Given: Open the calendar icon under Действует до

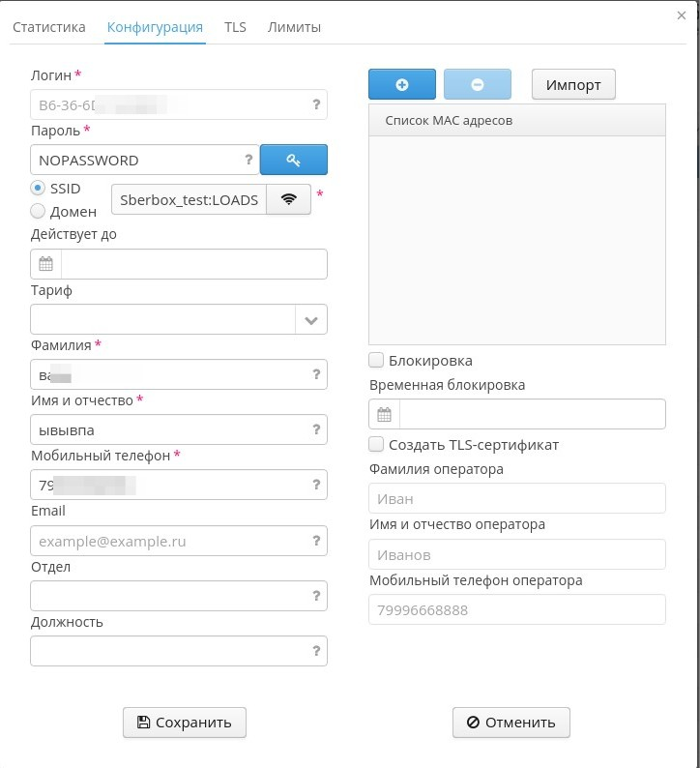Looking at the screenshot, I should tap(45, 264).
